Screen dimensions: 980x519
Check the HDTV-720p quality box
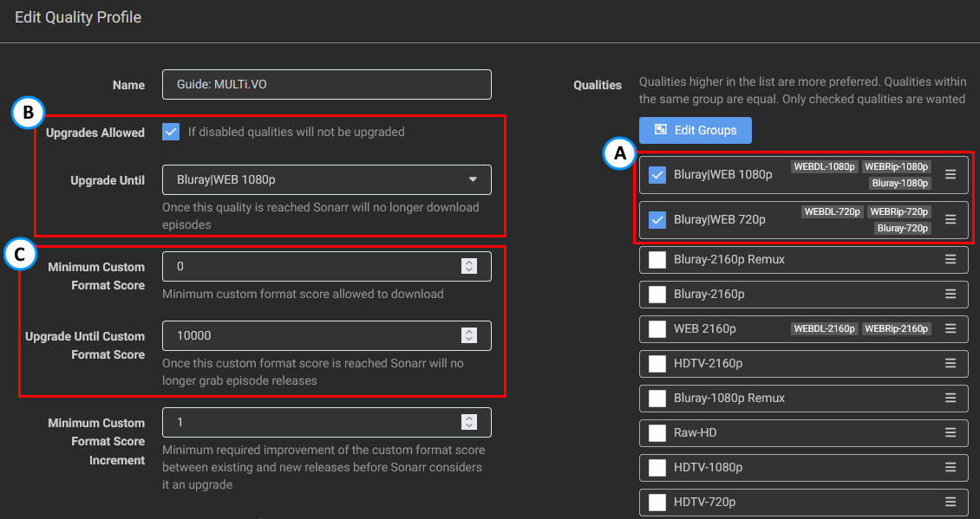click(657, 503)
